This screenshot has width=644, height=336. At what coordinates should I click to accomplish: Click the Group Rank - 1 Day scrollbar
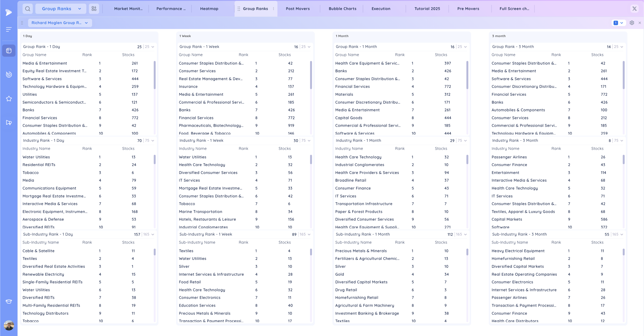(x=155, y=75)
